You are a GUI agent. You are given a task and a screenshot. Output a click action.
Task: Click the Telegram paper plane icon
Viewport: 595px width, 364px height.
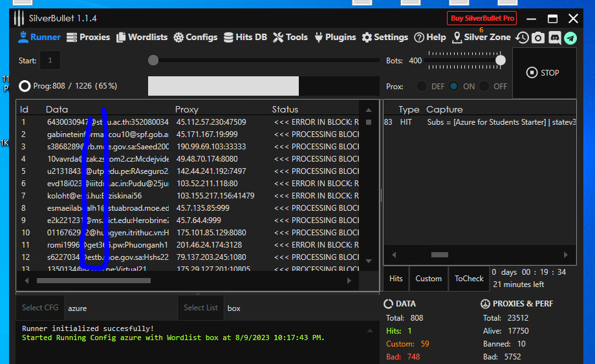coord(570,38)
